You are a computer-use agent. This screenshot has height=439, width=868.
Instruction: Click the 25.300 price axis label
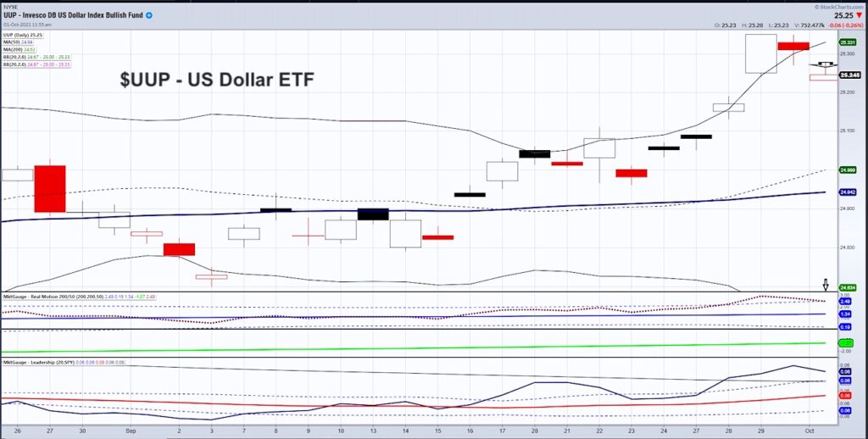[x=848, y=53]
